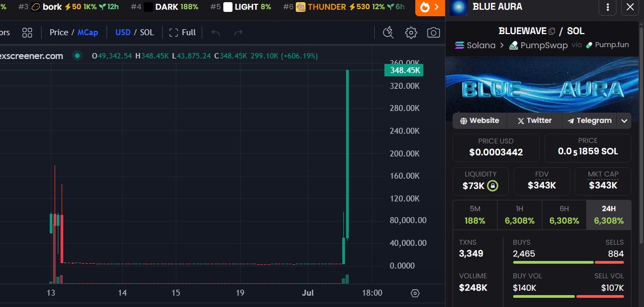This screenshot has width=644, height=307.
Task: Click the buy volume versus sell volume bar
Action: coord(568,296)
